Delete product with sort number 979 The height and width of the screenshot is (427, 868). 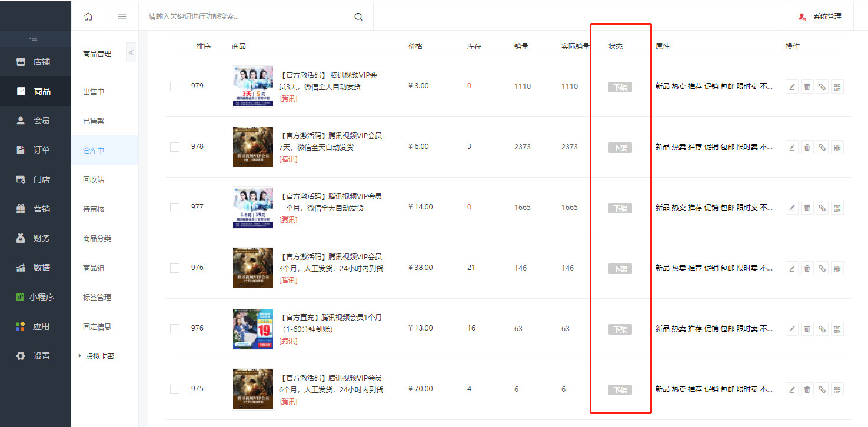point(807,87)
